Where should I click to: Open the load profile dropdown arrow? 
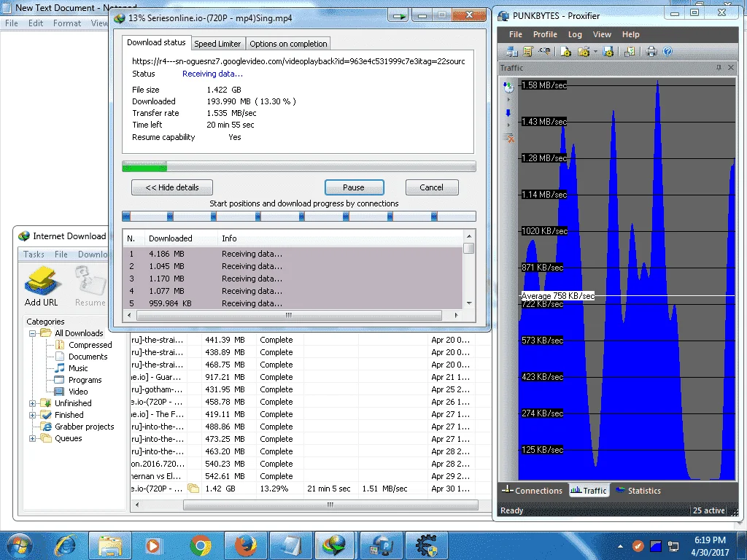[595, 52]
